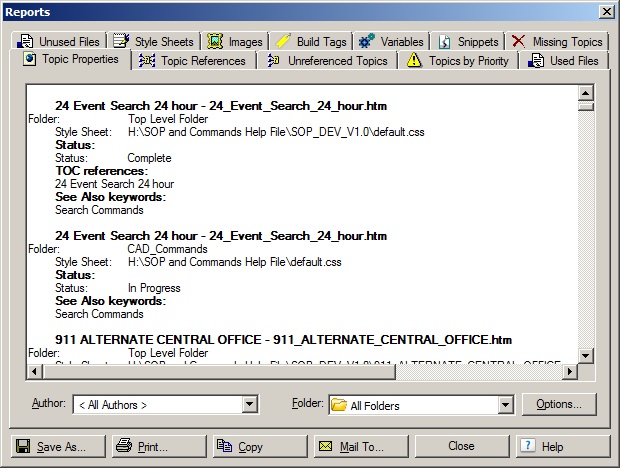Click the horizontal scrollbar right arrow
Image resolution: width=620 pixels, height=468 pixels.
pos(570,372)
